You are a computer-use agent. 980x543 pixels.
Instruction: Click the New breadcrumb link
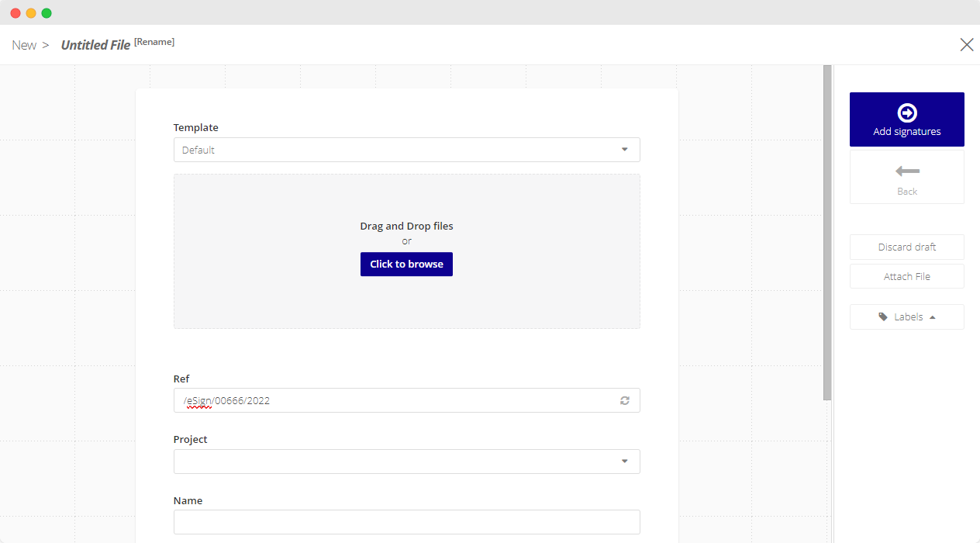coord(24,45)
